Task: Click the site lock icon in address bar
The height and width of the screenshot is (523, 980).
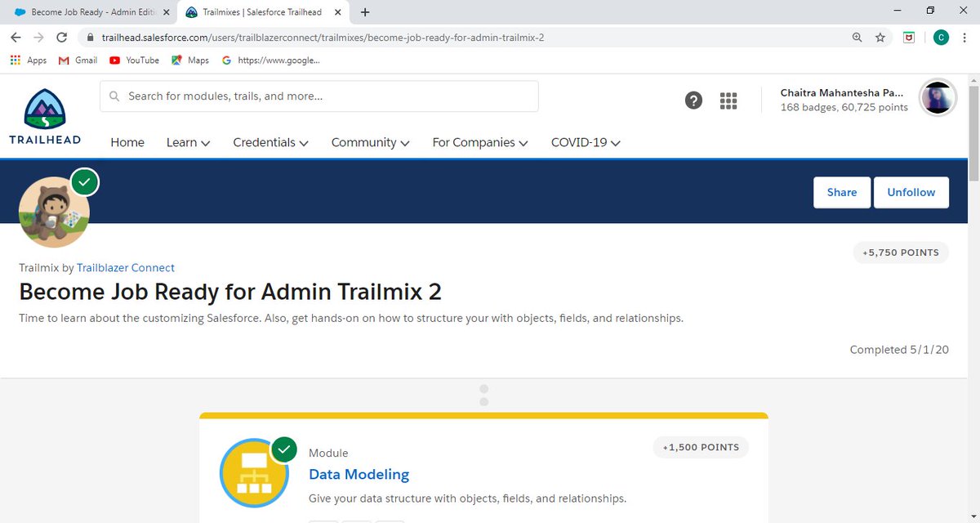Action: [x=89, y=37]
